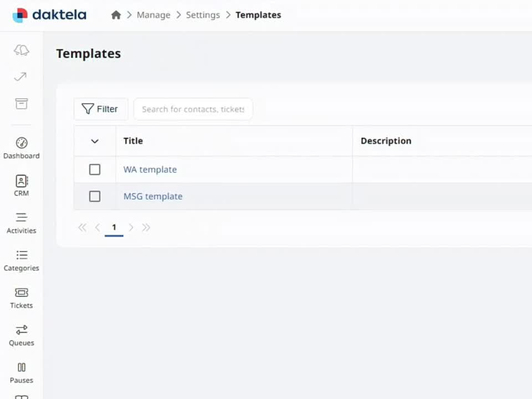532x399 pixels.
Task: Open Dashboard from sidebar
Action: 22,149
